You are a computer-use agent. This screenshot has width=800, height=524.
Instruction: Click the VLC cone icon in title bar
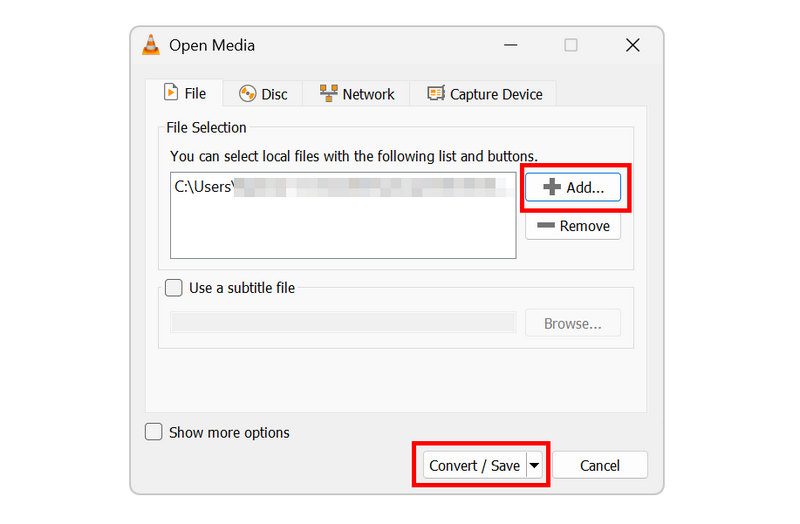[151, 45]
